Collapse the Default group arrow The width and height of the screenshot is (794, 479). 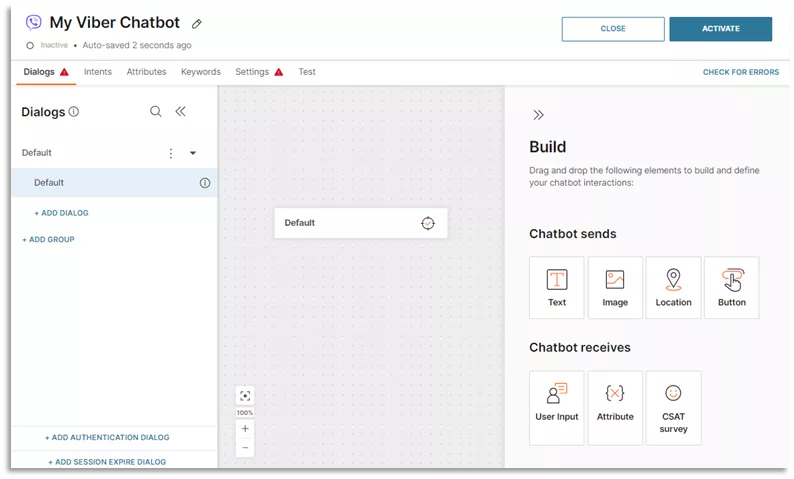click(x=193, y=153)
